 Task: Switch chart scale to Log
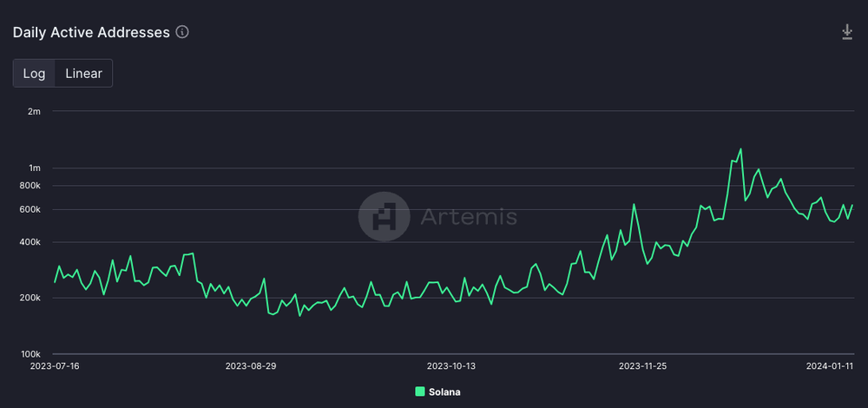coord(34,73)
